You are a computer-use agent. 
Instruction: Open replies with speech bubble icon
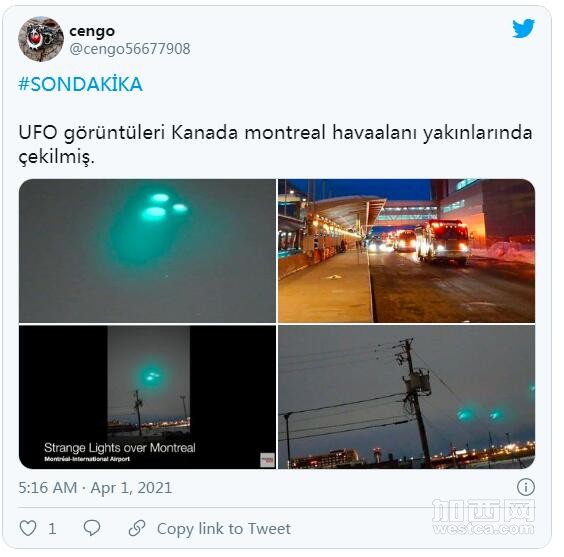[92, 528]
